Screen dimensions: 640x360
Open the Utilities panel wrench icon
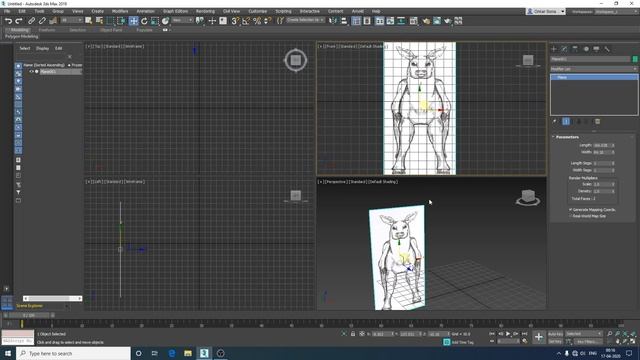point(607,49)
